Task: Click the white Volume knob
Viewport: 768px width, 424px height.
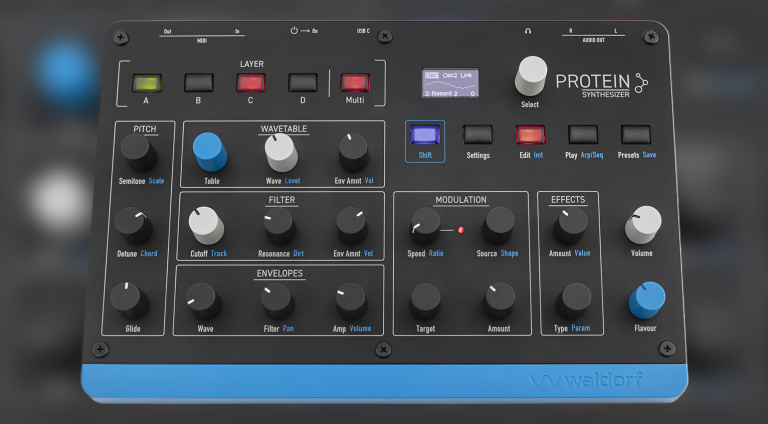Action: (x=645, y=224)
